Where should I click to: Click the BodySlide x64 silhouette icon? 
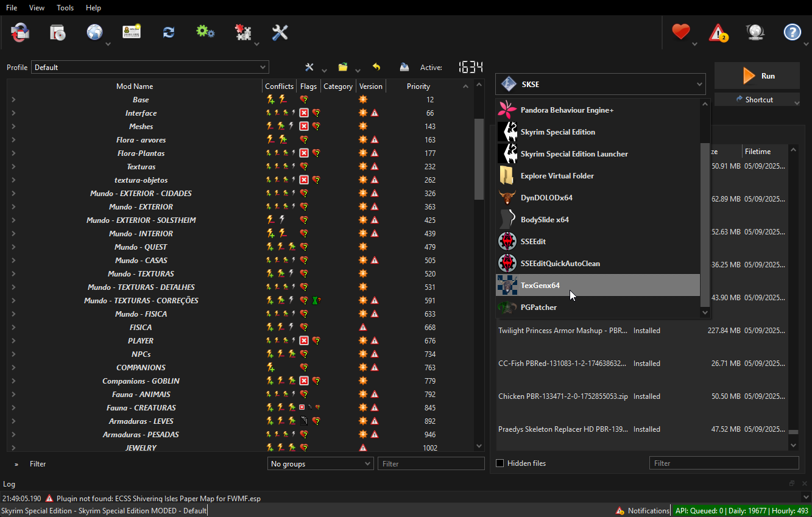[507, 219]
